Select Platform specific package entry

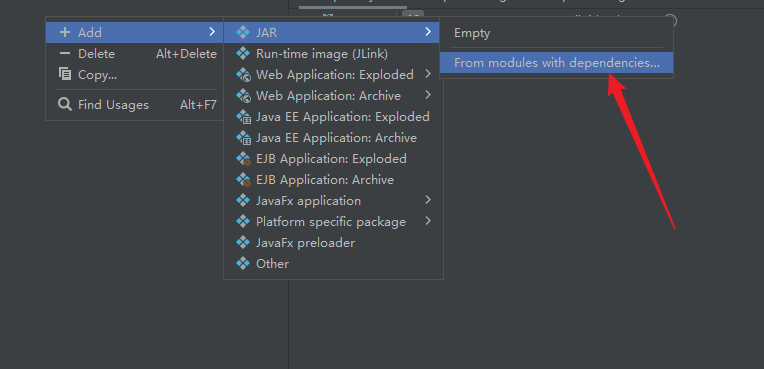pos(332,221)
